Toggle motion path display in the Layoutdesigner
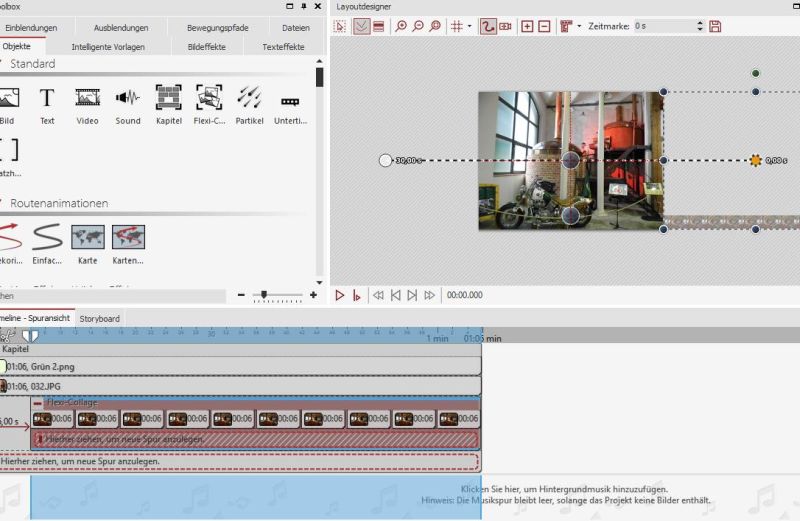This screenshot has width=800, height=521. point(488,26)
